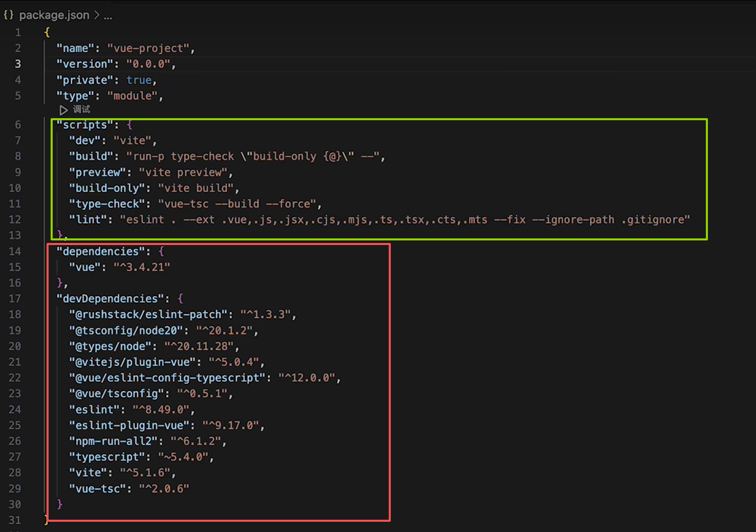Click the "@vitejs/plugin-vue" key

tap(132, 362)
